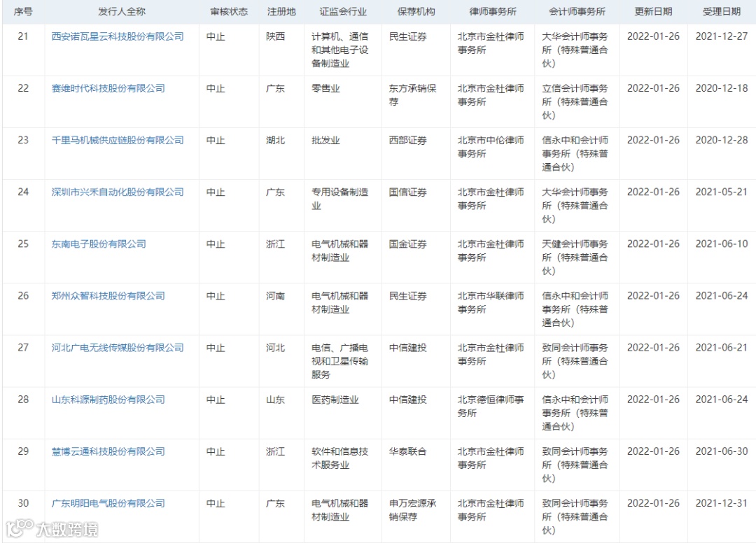Open 河北广电无线传媒股份有限公司 link
Screen dimensions: 756x543
pos(118,348)
